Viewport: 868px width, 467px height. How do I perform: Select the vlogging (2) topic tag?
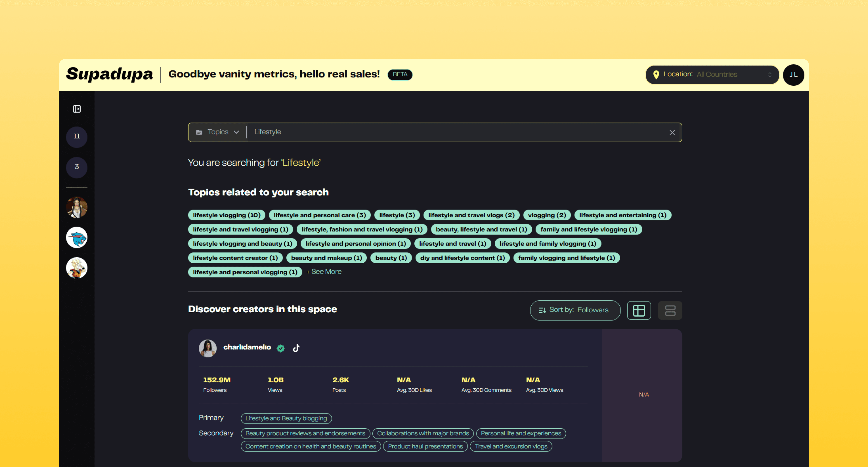547,215
